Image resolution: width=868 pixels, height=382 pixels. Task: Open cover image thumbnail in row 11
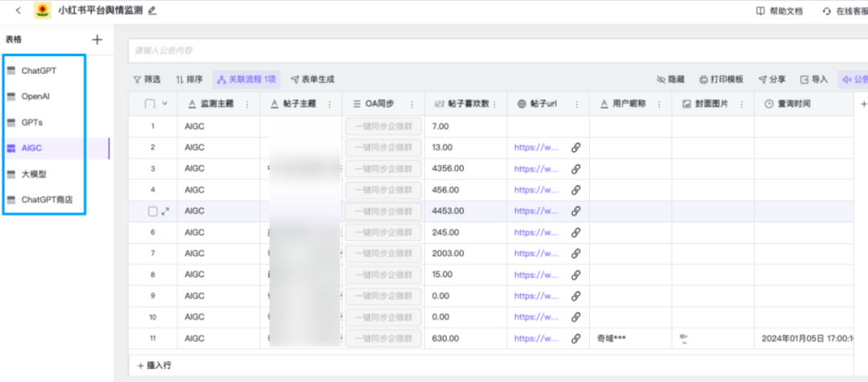(684, 339)
